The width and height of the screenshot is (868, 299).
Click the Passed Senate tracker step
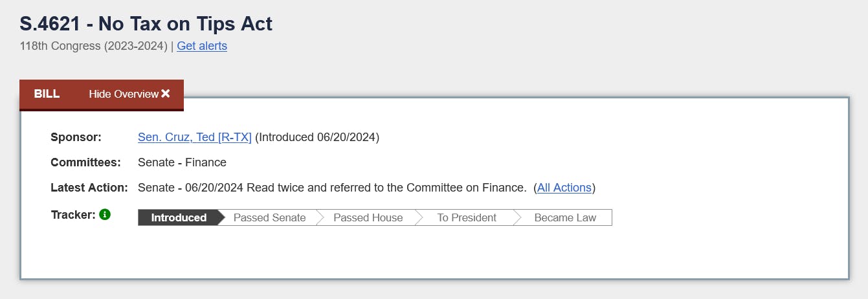tap(269, 217)
